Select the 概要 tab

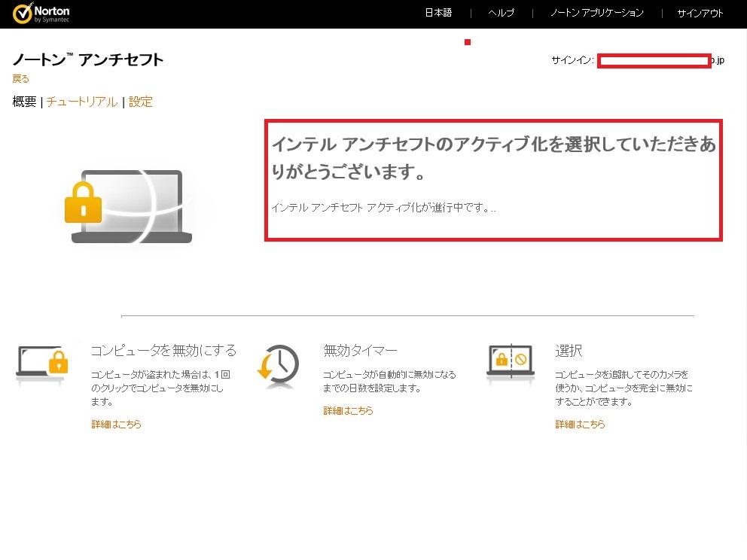click(x=24, y=102)
